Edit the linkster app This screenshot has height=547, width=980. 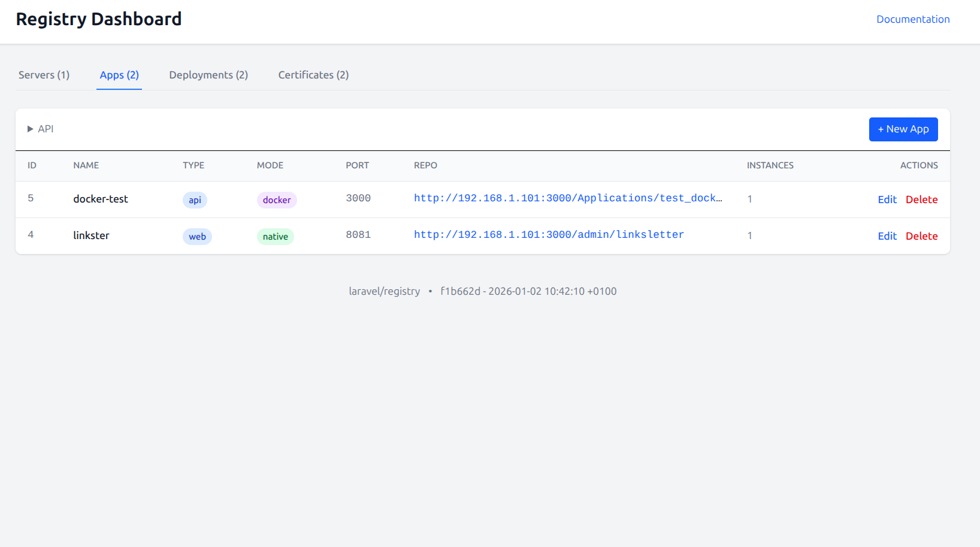pyautogui.click(x=887, y=236)
